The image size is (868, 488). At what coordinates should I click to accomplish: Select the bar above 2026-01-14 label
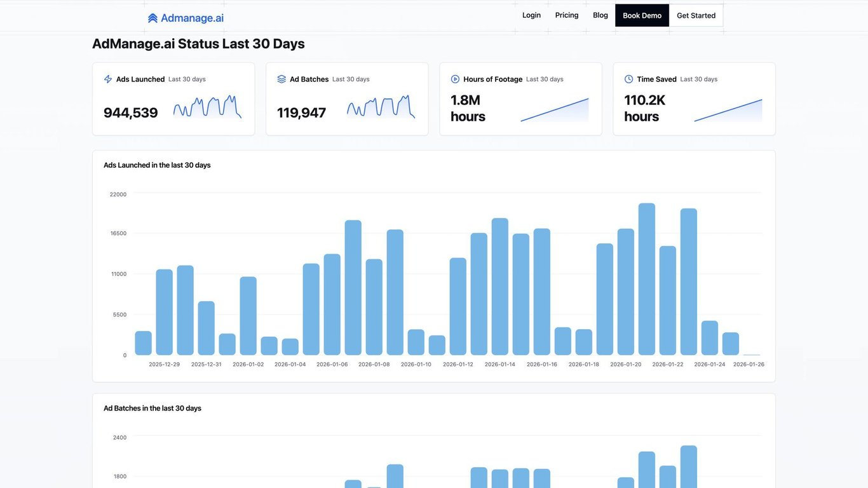coord(500,287)
